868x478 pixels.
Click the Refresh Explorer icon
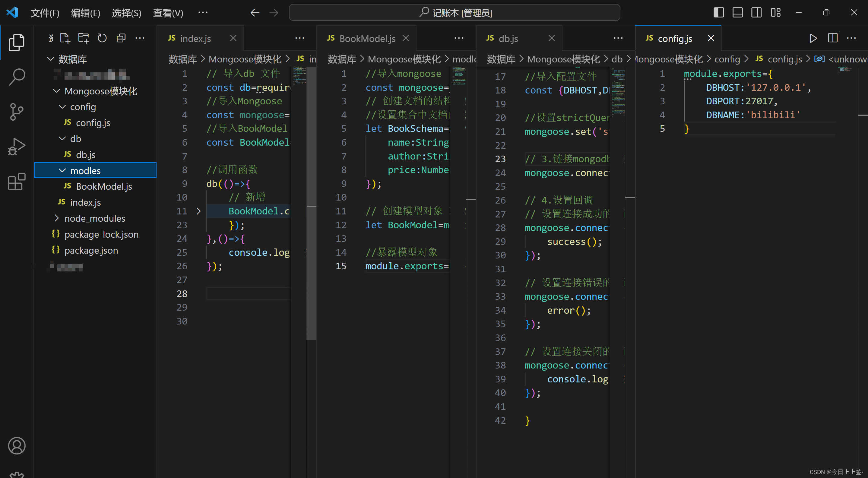tap(102, 38)
